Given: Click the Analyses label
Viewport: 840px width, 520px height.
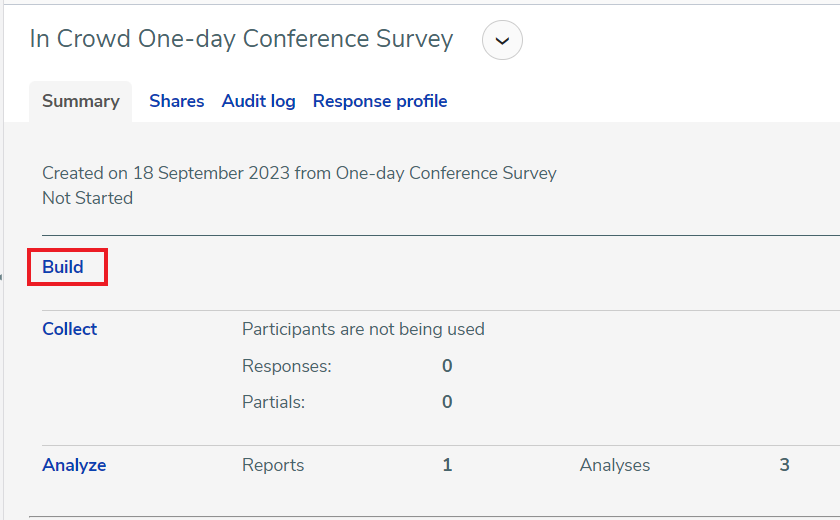Looking at the screenshot, I should coord(614,465).
